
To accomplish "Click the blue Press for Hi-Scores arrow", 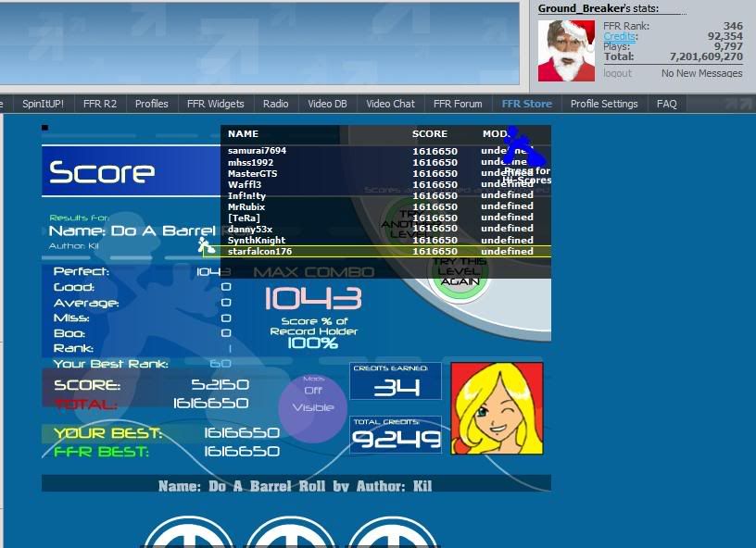I will [523, 148].
